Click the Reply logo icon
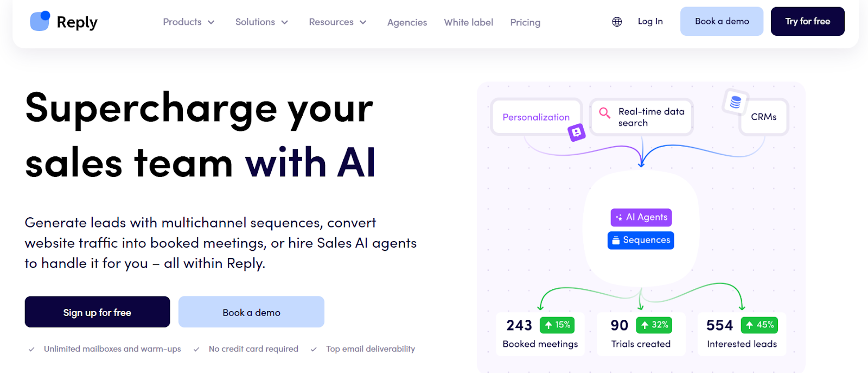 [39, 21]
